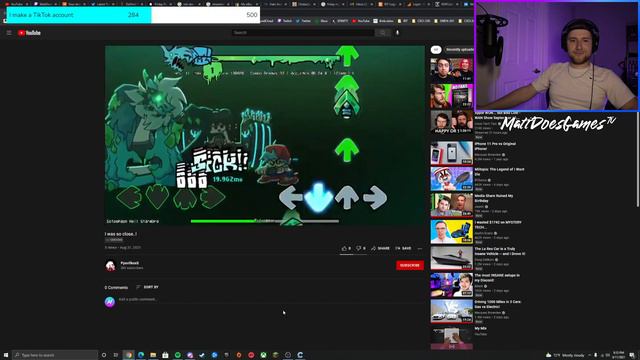640x360 pixels.
Task: Click the Twitch bookmark in bookmarks bar
Action: tap(285, 21)
